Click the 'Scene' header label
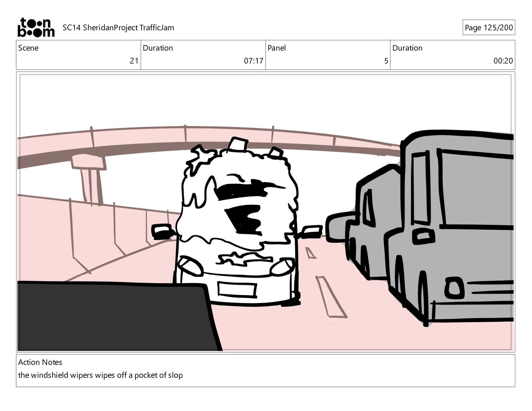The image size is (532, 411). [28, 48]
